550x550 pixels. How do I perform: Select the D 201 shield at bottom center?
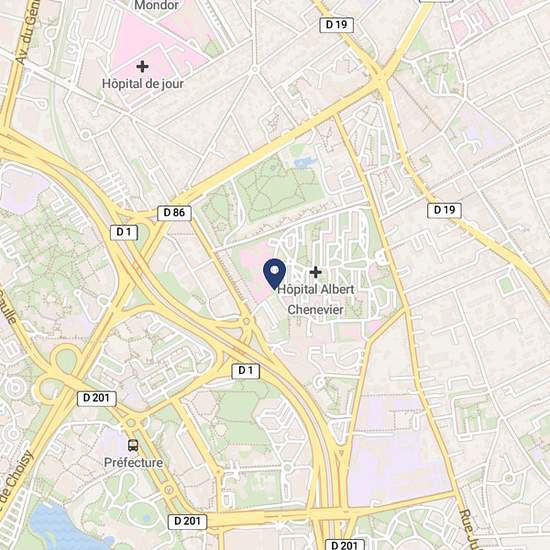coord(187,522)
